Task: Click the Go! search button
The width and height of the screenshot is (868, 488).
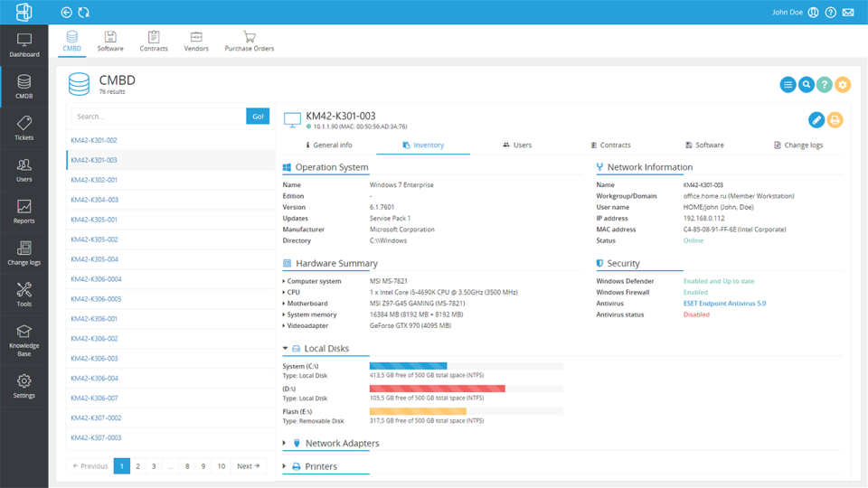Action: [x=258, y=117]
